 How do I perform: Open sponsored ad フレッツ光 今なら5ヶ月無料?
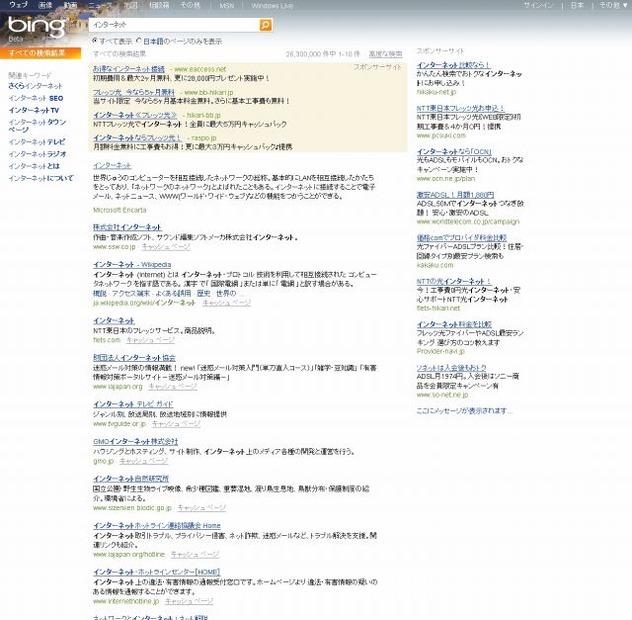point(134,92)
